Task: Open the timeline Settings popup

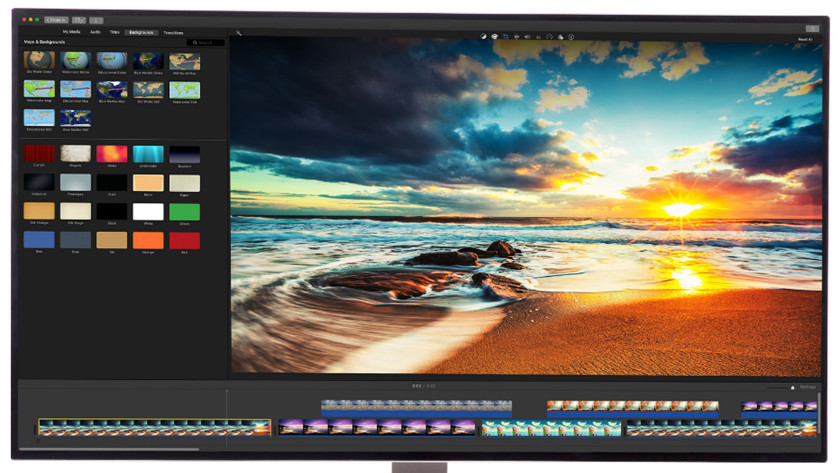Action: pos(807,386)
